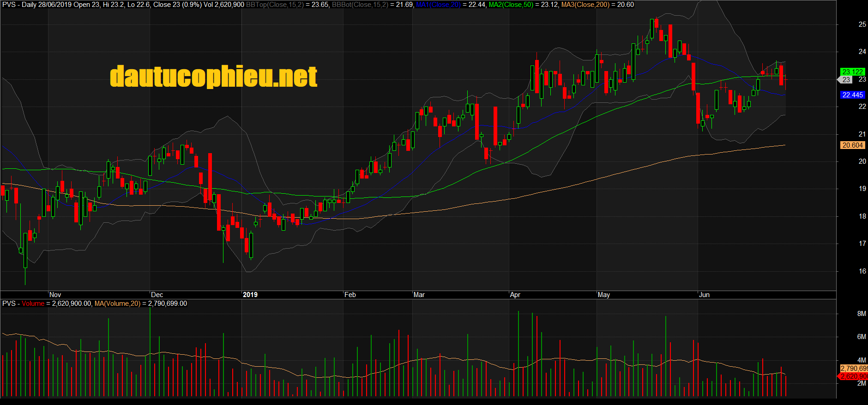The height and width of the screenshot is (405, 868).
Task: Click the 25 price axis label
Action: tap(862, 24)
